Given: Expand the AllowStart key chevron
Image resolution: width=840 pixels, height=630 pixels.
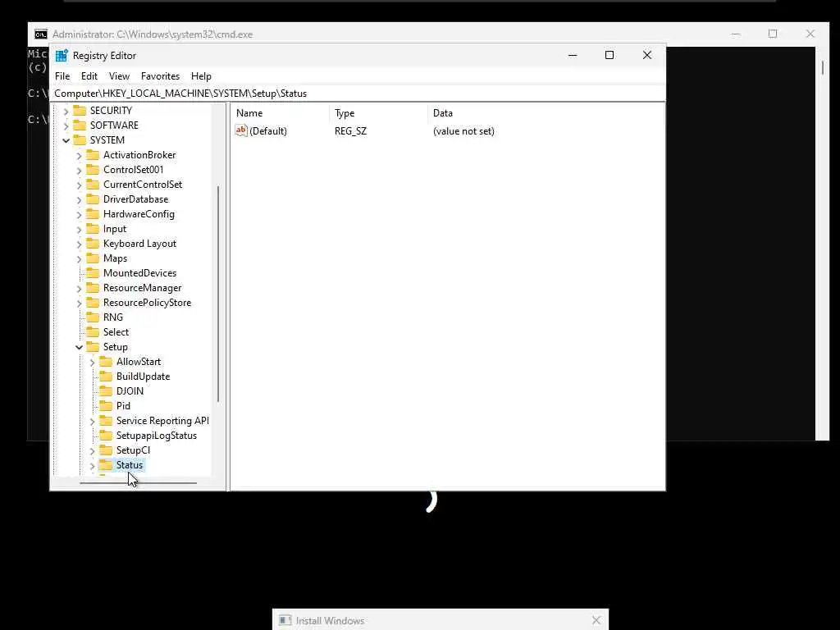Looking at the screenshot, I should pyautogui.click(x=92, y=363).
